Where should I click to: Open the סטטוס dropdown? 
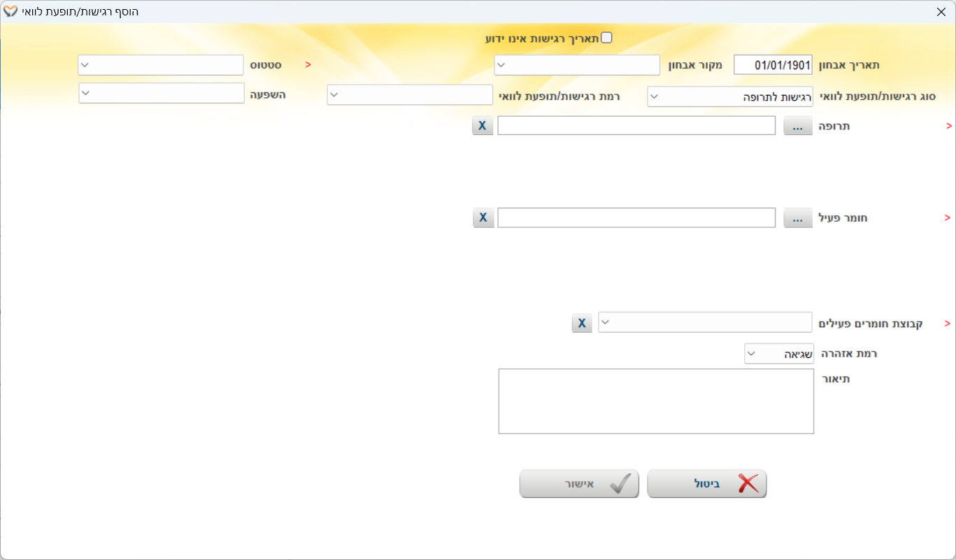pyautogui.click(x=161, y=65)
